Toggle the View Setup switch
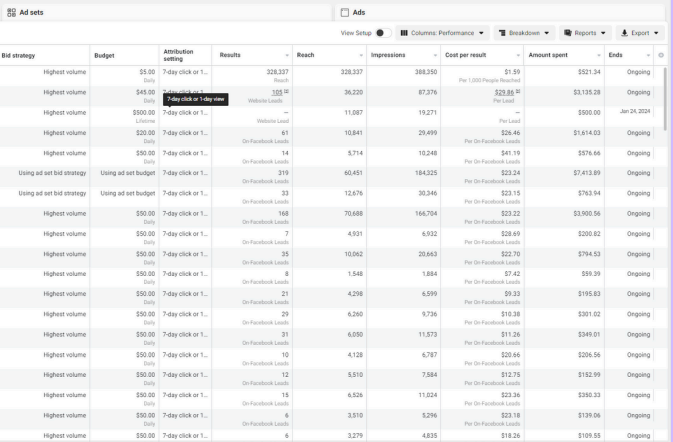The height and width of the screenshot is (442, 673). pyautogui.click(x=382, y=33)
